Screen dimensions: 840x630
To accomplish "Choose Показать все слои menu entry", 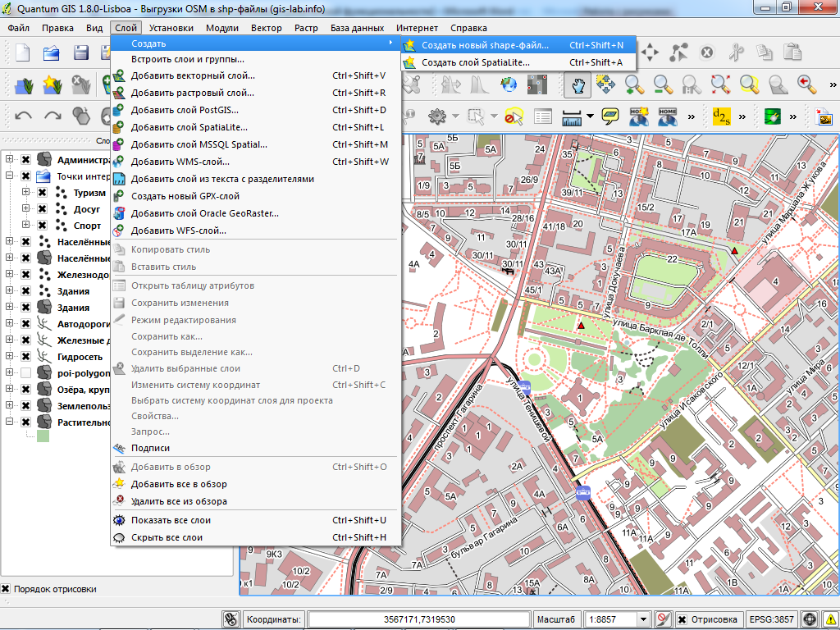I will [256, 520].
